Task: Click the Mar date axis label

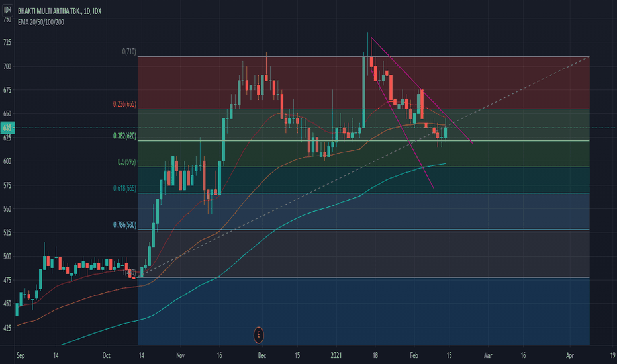Action: (x=488, y=355)
